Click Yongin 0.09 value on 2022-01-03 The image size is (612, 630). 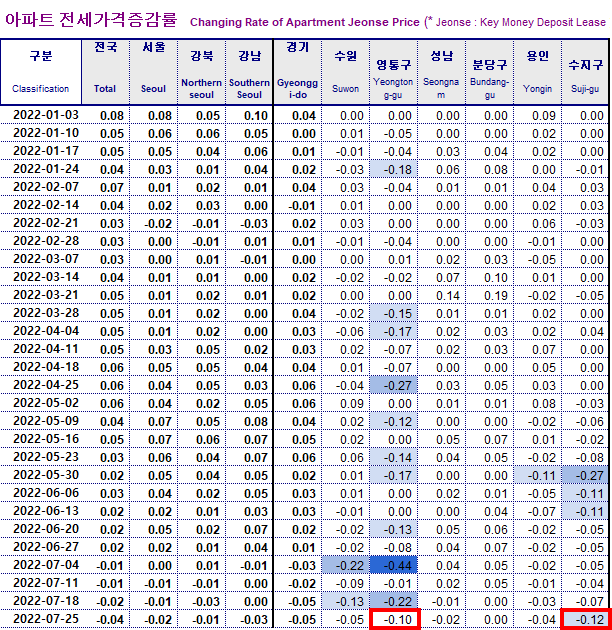point(537,116)
